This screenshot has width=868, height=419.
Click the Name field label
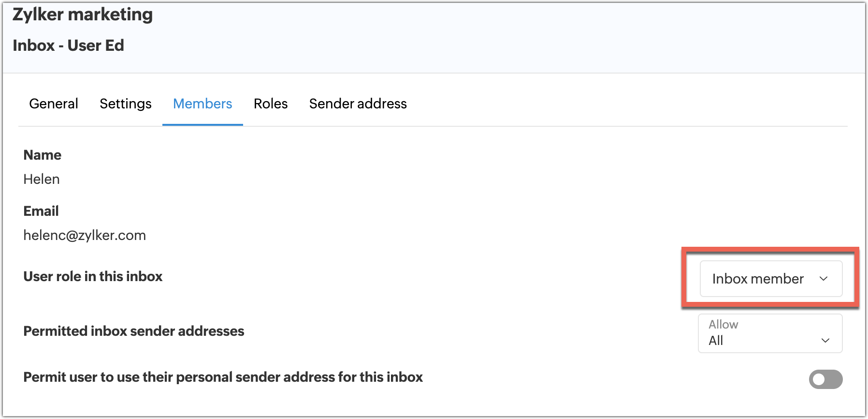pyautogui.click(x=43, y=155)
